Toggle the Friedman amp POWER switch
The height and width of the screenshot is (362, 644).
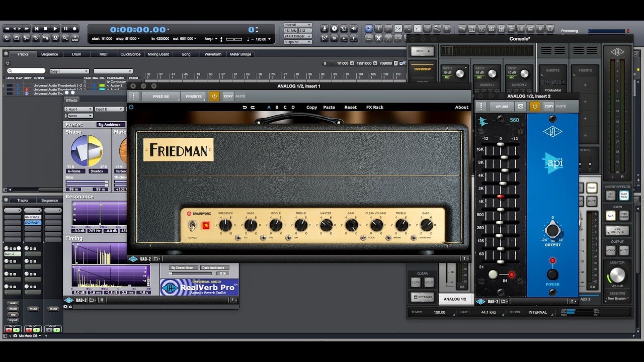(x=192, y=227)
